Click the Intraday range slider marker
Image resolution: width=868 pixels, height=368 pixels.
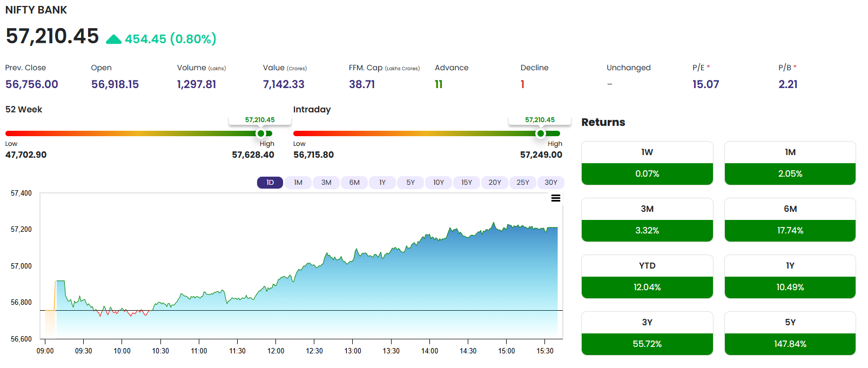point(541,133)
